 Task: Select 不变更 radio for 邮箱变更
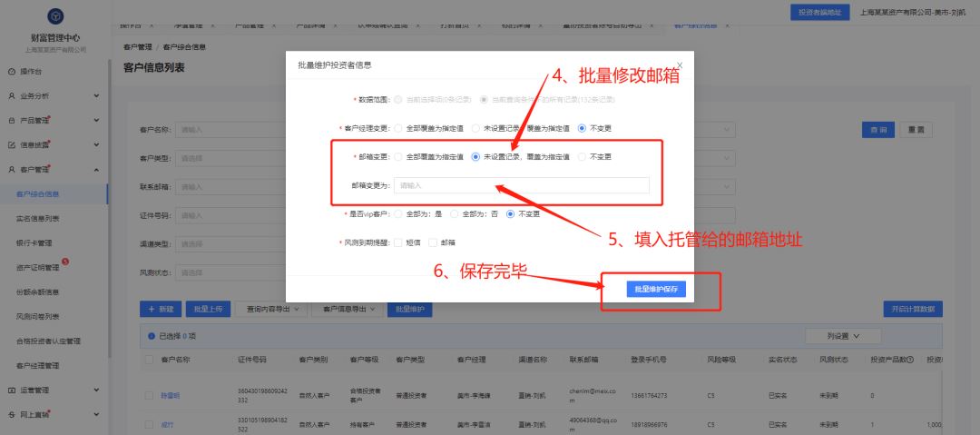[x=583, y=156]
